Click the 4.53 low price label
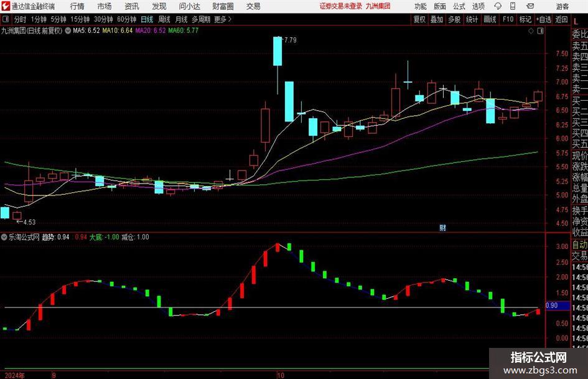This screenshot has width=588, height=379. click(29, 222)
